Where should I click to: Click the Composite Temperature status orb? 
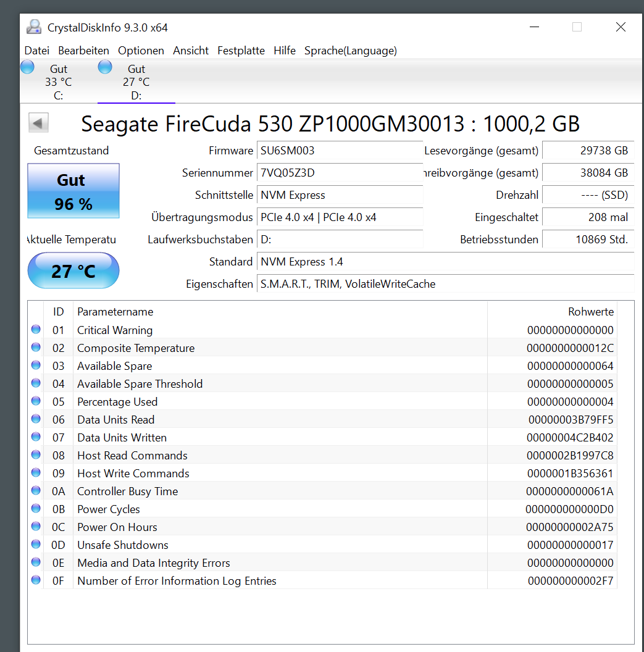tap(36, 347)
